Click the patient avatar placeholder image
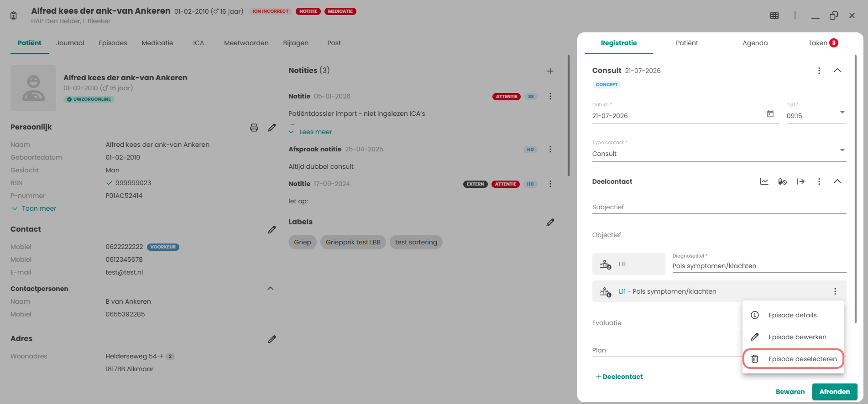Image resolution: width=868 pixels, height=404 pixels. point(33,88)
